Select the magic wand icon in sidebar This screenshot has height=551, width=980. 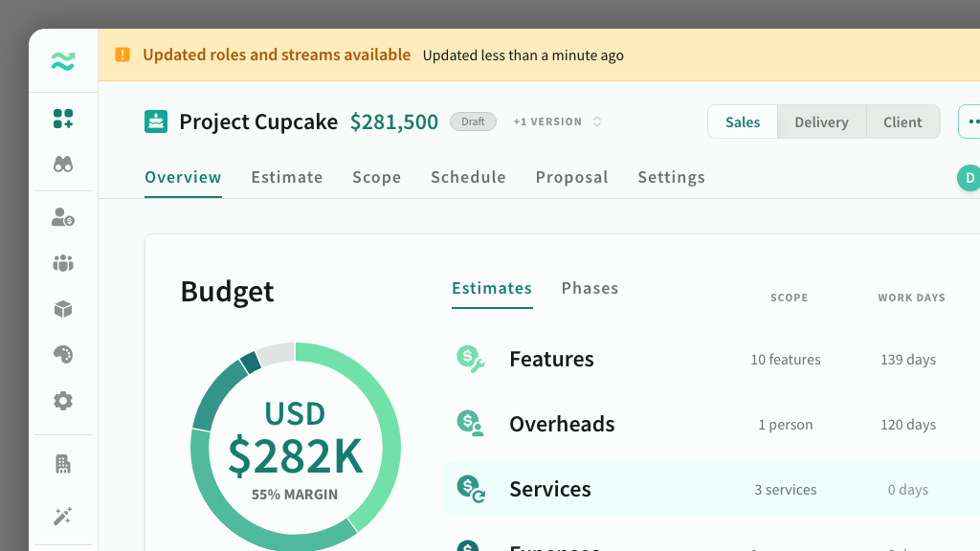point(63,517)
